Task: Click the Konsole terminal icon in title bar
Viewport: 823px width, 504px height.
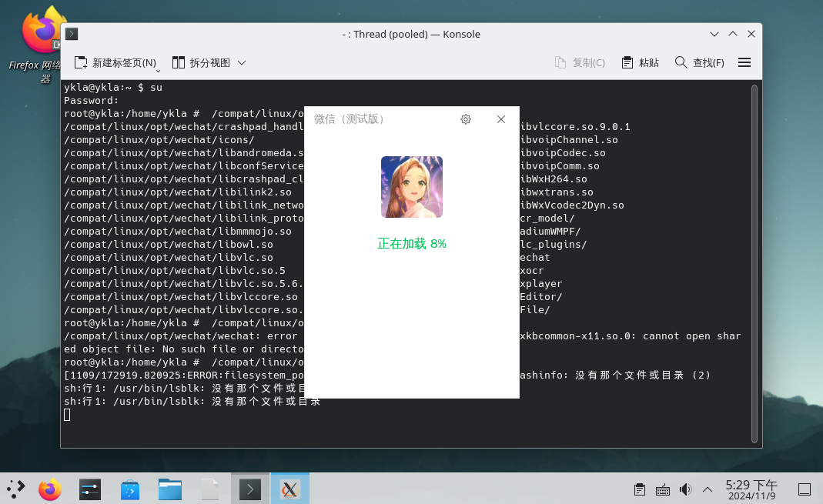Action: [x=72, y=34]
